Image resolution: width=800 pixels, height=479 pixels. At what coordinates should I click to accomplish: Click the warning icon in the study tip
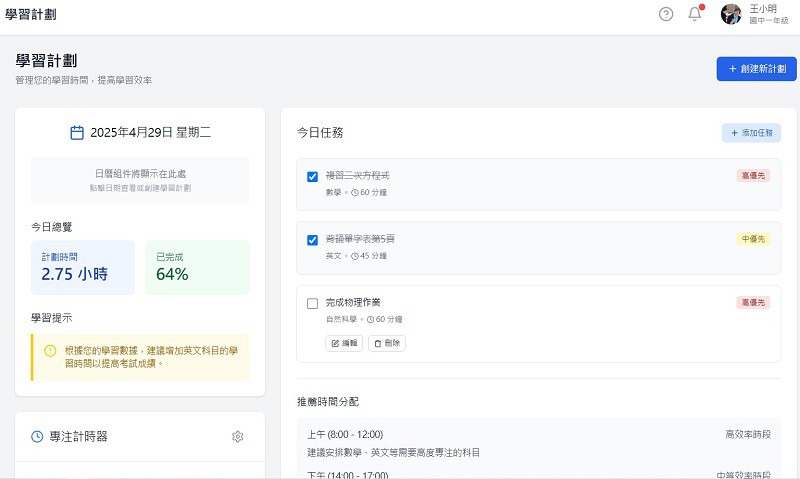pyautogui.click(x=50, y=351)
